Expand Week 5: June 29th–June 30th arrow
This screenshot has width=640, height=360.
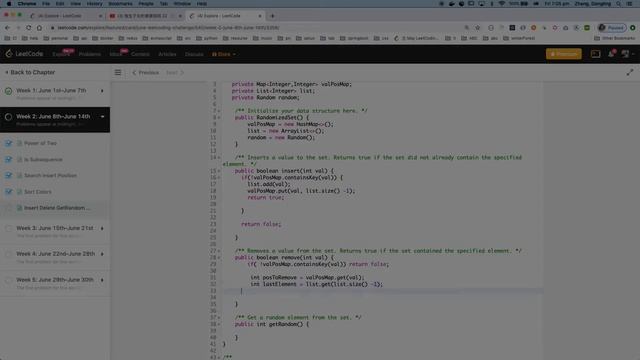coord(102,280)
